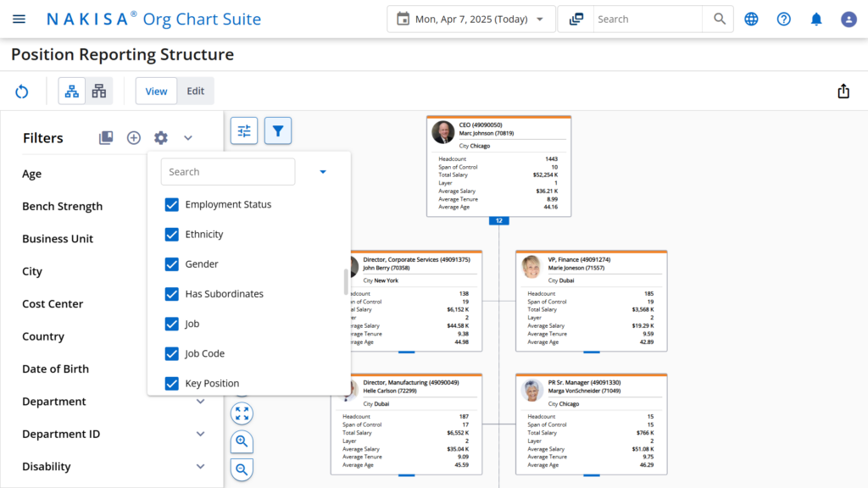Expand the Disability filter section

pyautogui.click(x=201, y=467)
